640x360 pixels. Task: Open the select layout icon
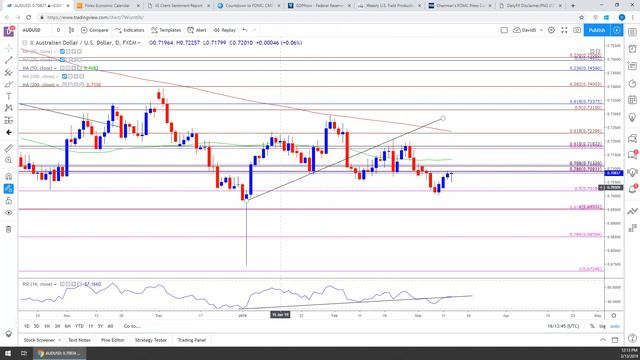click(504, 30)
